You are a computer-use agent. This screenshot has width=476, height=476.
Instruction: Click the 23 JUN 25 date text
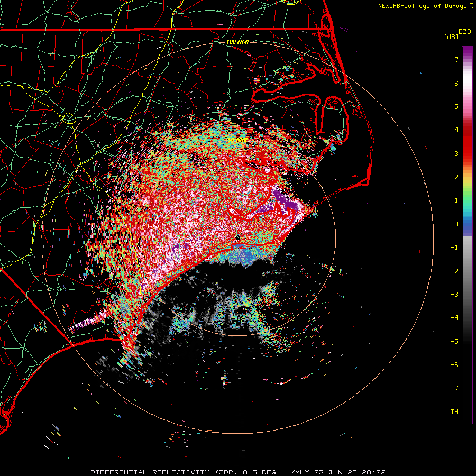click(x=335, y=472)
